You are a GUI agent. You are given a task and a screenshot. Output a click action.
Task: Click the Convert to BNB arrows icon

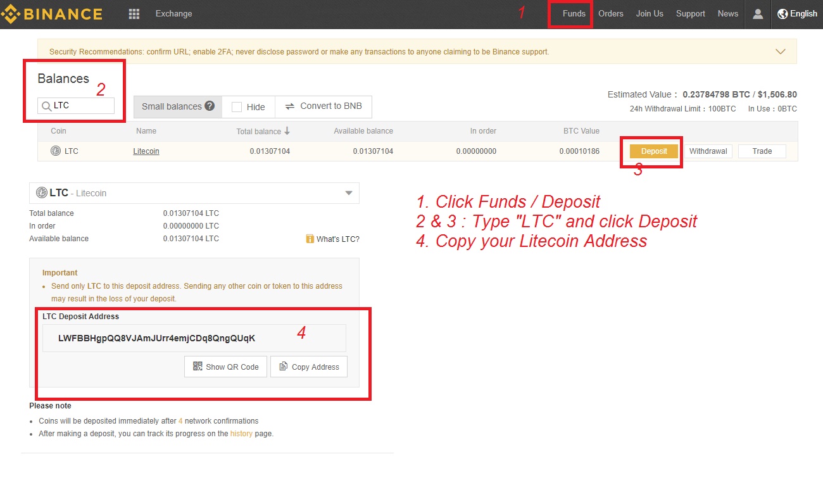[x=290, y=106]
